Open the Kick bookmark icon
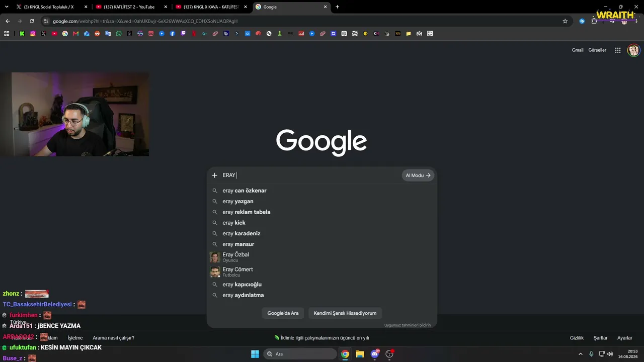Screen dimensions: 644x362 pos(22,34)
